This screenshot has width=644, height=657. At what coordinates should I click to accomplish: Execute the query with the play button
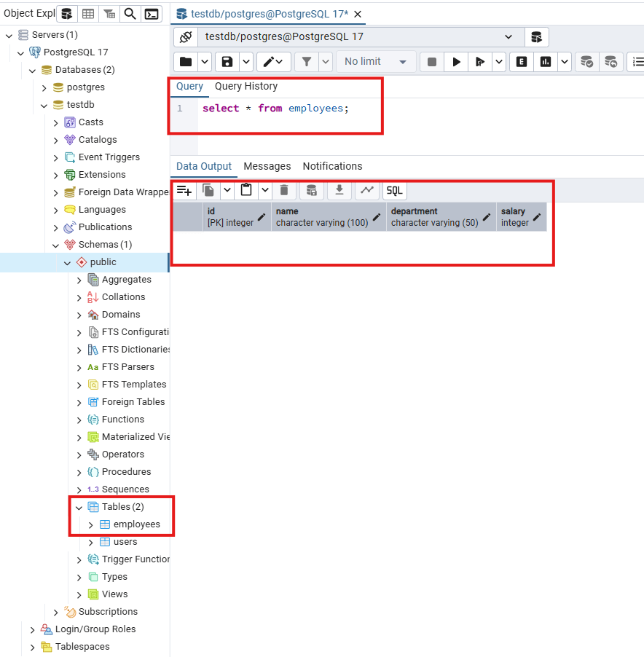(456, 62)
